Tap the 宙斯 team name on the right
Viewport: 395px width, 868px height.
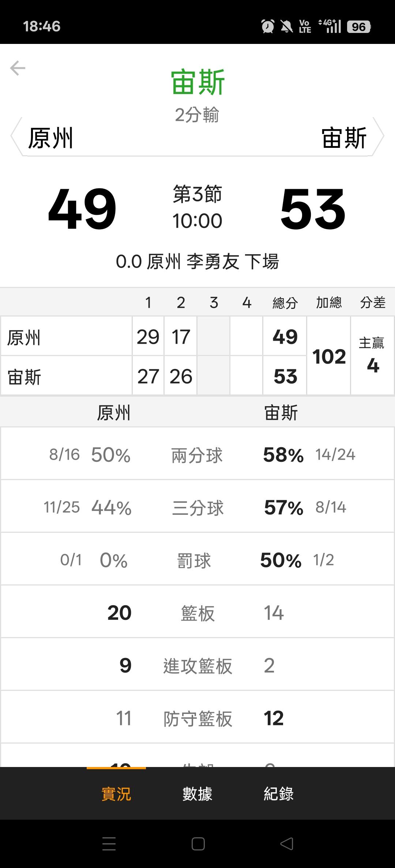coord(344,138)
